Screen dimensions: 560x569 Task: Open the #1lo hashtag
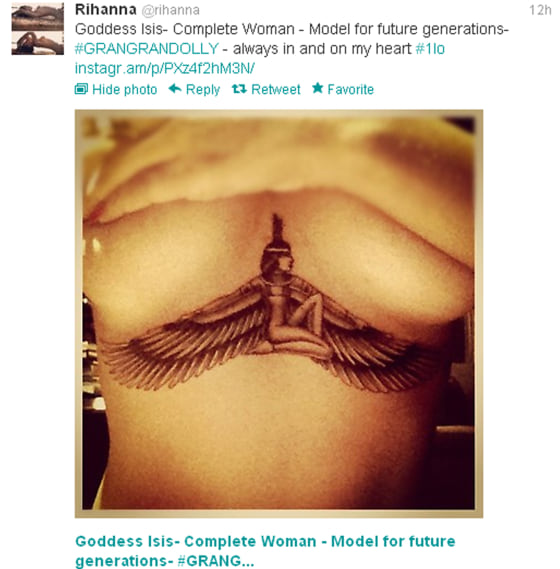430,49
